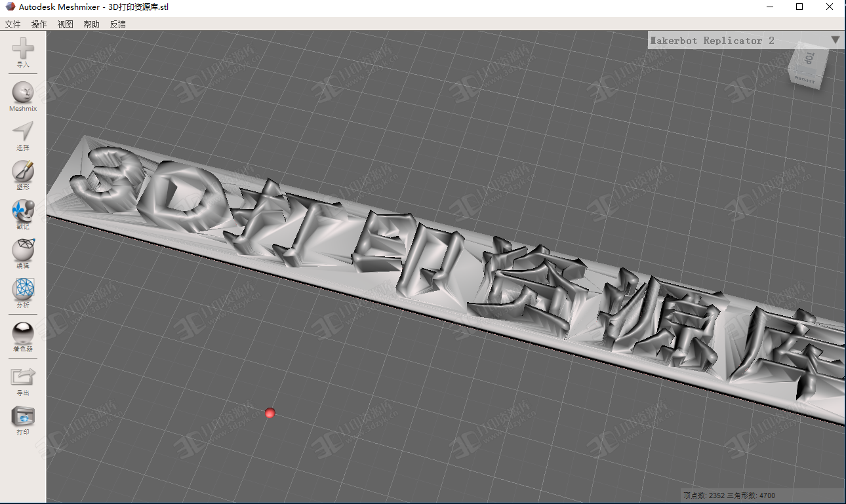
Task: Click the RIGHT face of the view cube
Action: click(x=805, y=79)
